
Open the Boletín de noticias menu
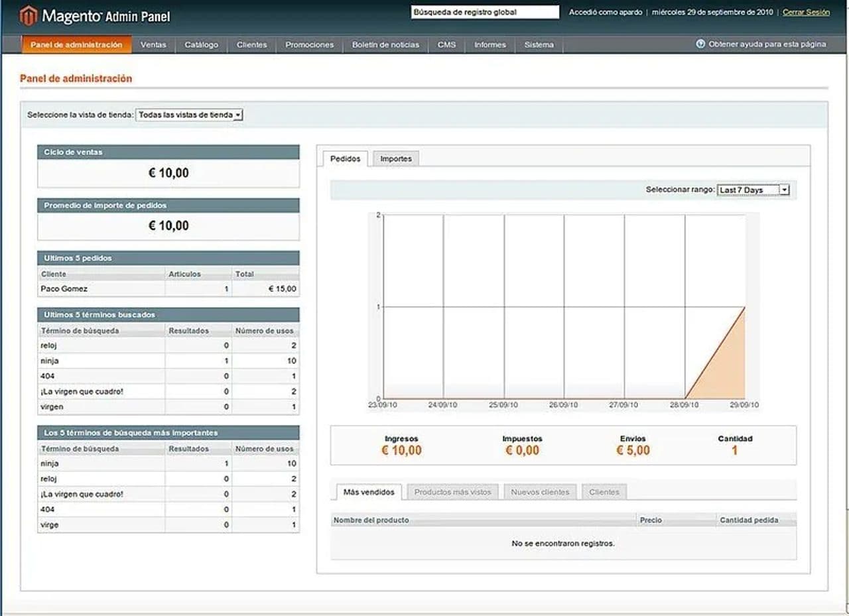385,44
